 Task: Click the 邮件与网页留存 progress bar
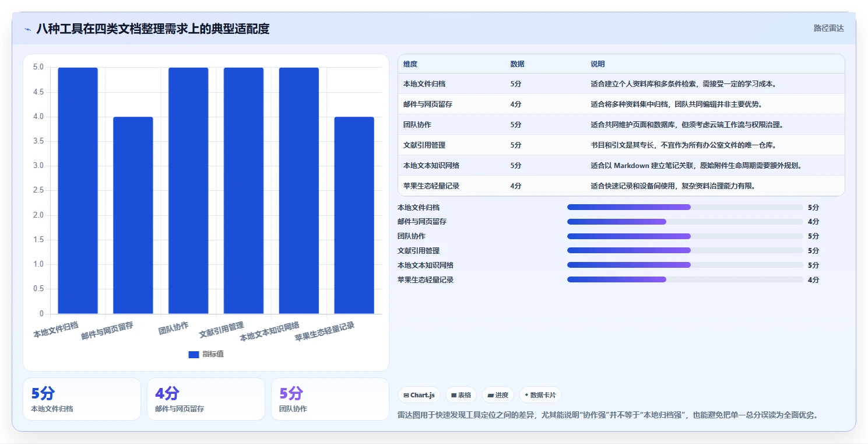point(685,222)
